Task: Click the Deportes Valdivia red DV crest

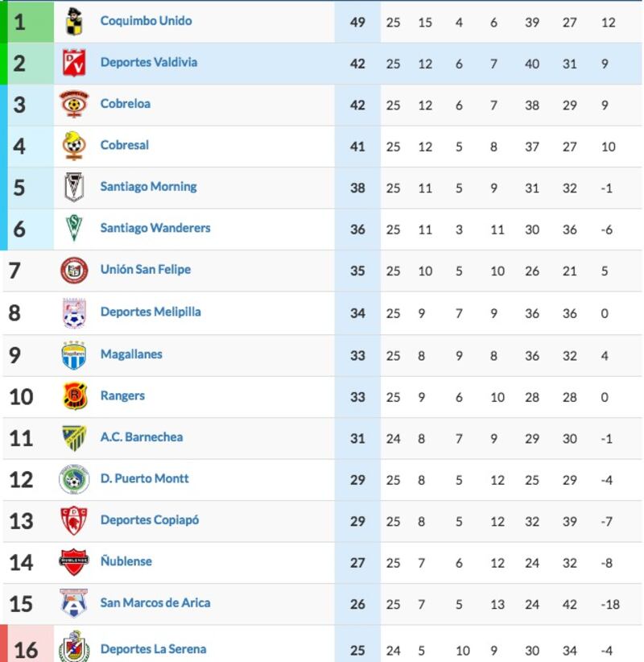Action: 74,63
